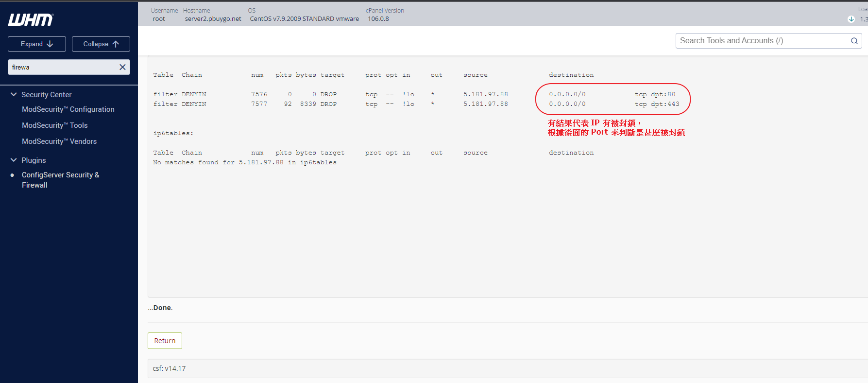
Task: Click the sidebar filter field containing "firewa"
Action: 63,67
